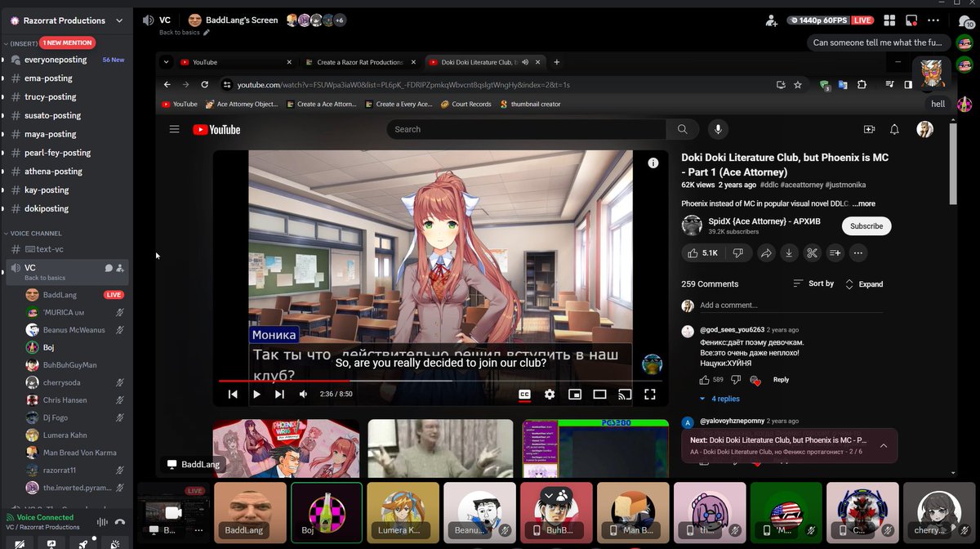Like the video with 5.1K thumbs up
Screen dimensions: 980x549
pyautogui.click(x=702, y=253)
